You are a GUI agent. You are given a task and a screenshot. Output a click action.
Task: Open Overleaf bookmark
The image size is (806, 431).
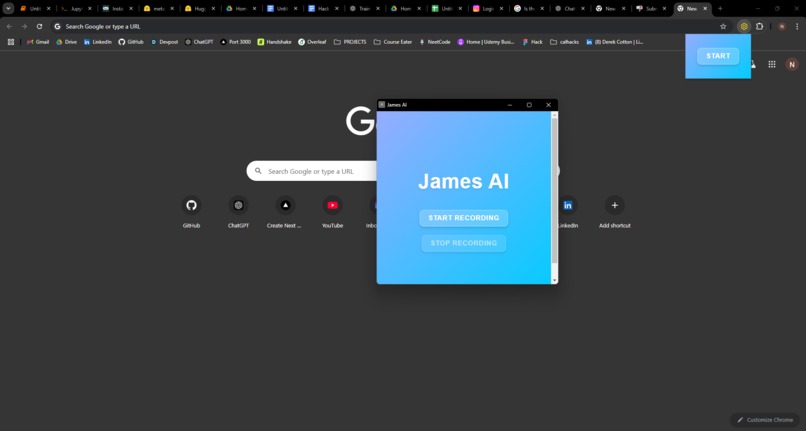pos(312,42)
